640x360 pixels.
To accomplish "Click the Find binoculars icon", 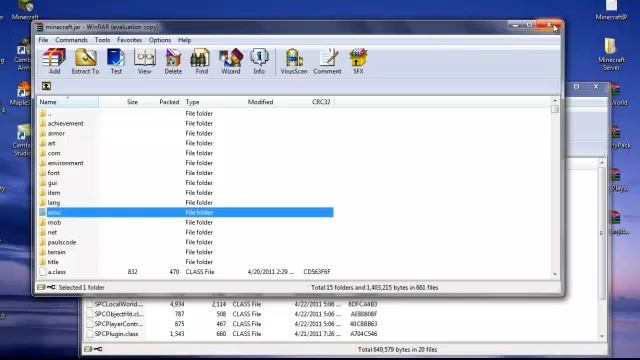I will (x=201, y=61).
